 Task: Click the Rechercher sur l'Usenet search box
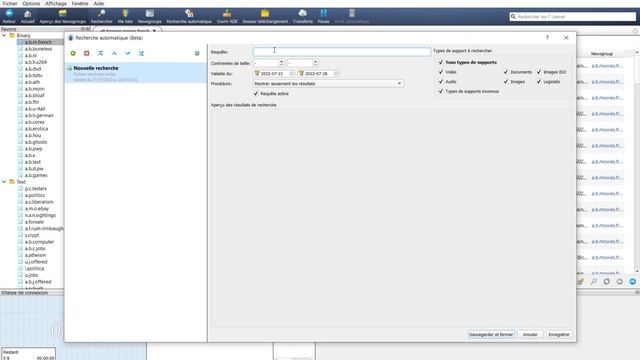tap(573, 17)
